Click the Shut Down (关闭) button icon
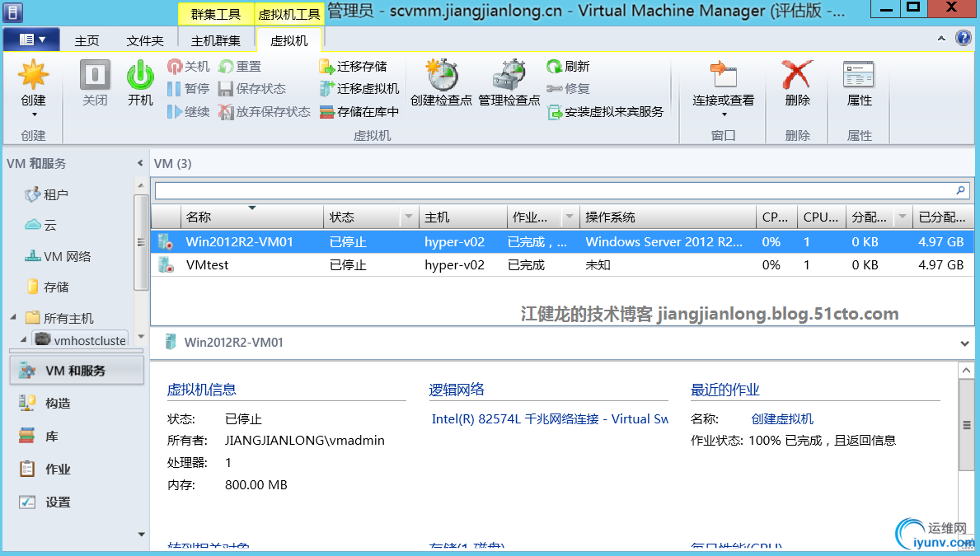 [x=95, y=75]
